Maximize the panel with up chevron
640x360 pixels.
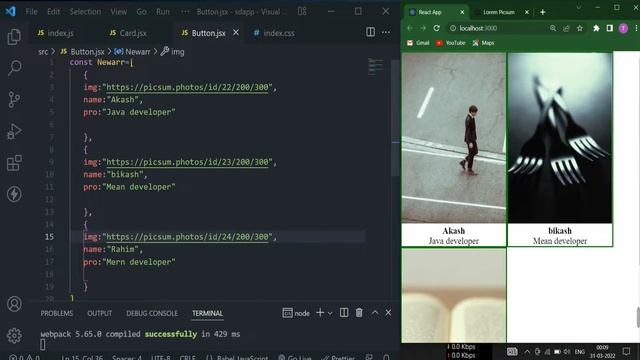(375, 313)
